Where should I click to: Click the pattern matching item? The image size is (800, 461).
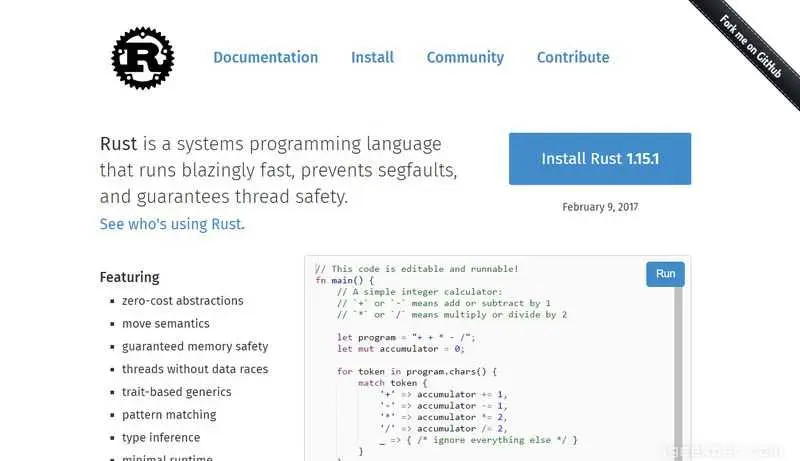coord(169,415)
